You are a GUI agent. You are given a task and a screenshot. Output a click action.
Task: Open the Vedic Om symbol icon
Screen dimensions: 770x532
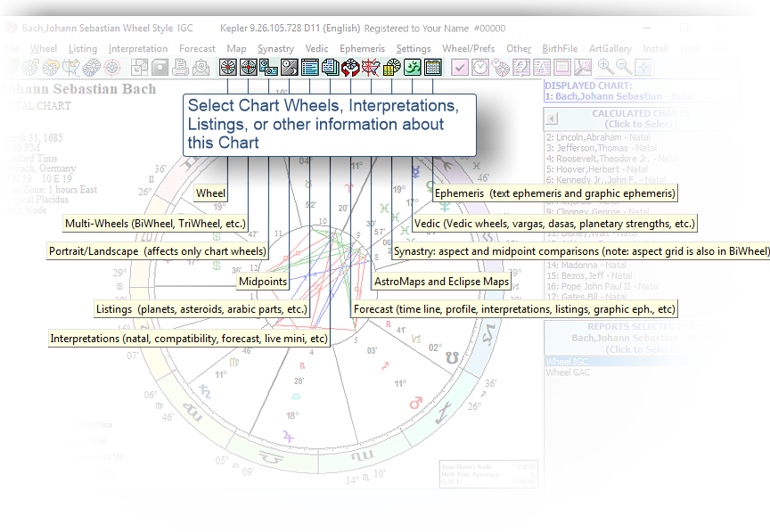pyautogui.click(x=412, y=67)
